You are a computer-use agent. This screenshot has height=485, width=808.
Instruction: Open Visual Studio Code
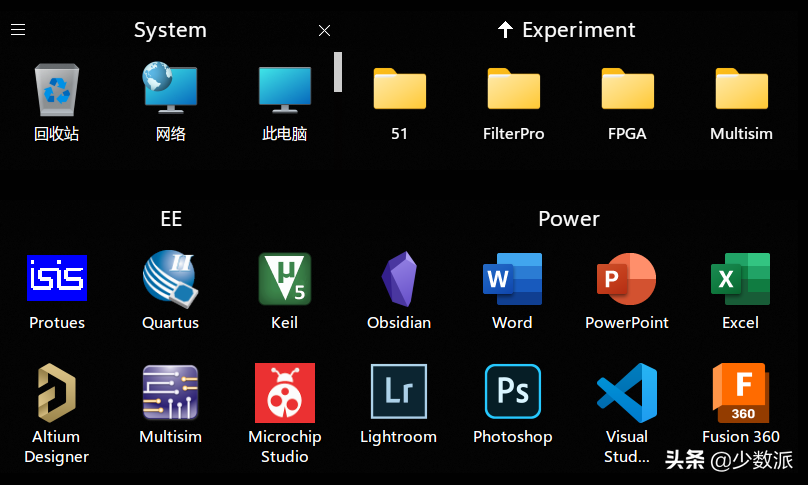(626, 392)
